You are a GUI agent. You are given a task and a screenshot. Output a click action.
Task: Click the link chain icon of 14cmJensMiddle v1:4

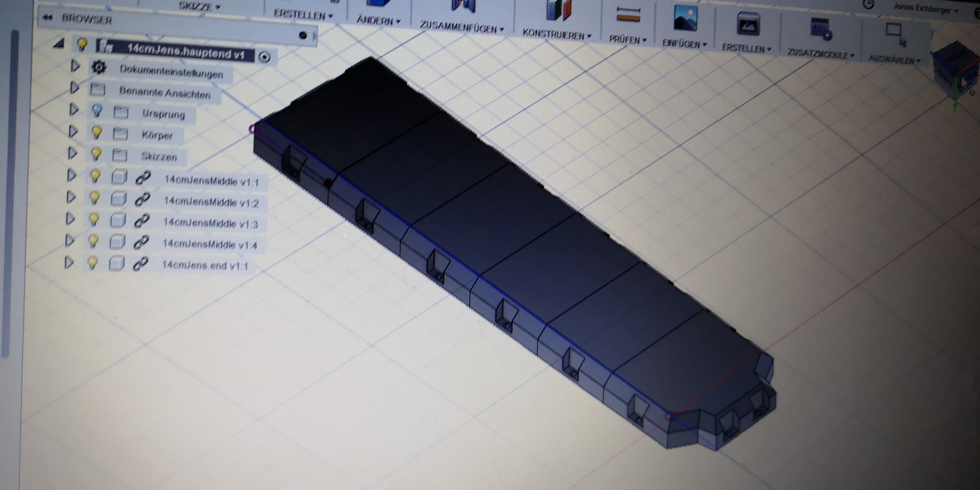(141, 242)
